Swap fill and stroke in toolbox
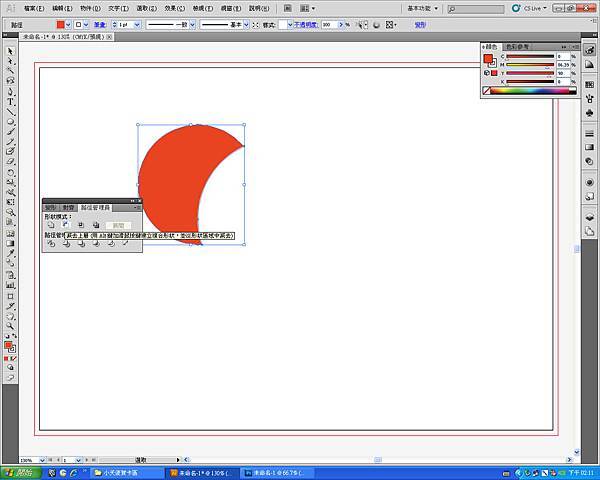Image resolution: width=600 pixels, height=480 pixels. [15, 336]
